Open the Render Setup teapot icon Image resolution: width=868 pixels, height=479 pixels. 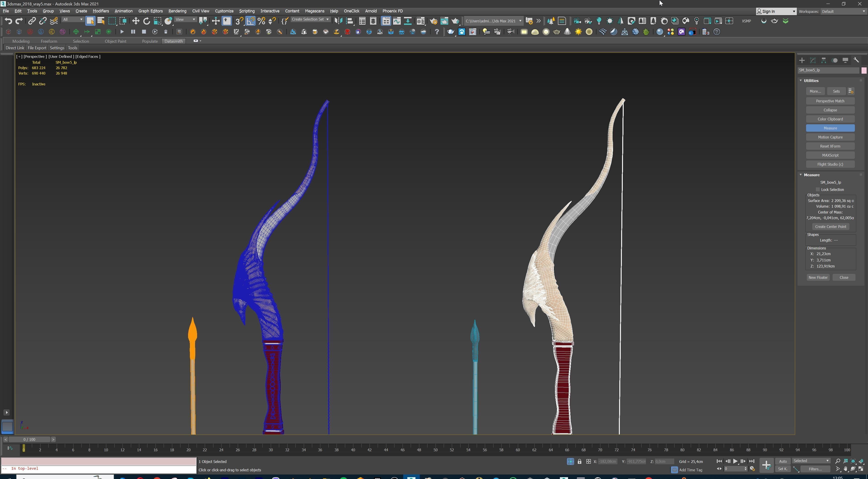tap(433, 21)
